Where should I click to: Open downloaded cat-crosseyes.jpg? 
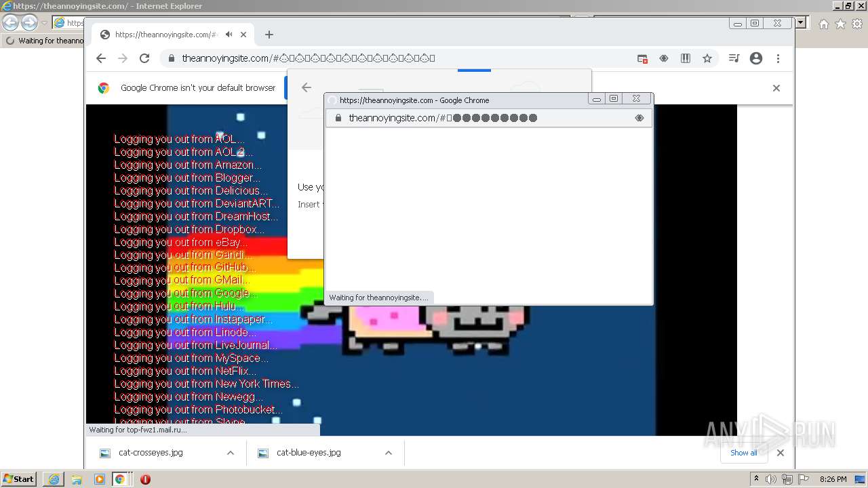(x=151, y=453)
